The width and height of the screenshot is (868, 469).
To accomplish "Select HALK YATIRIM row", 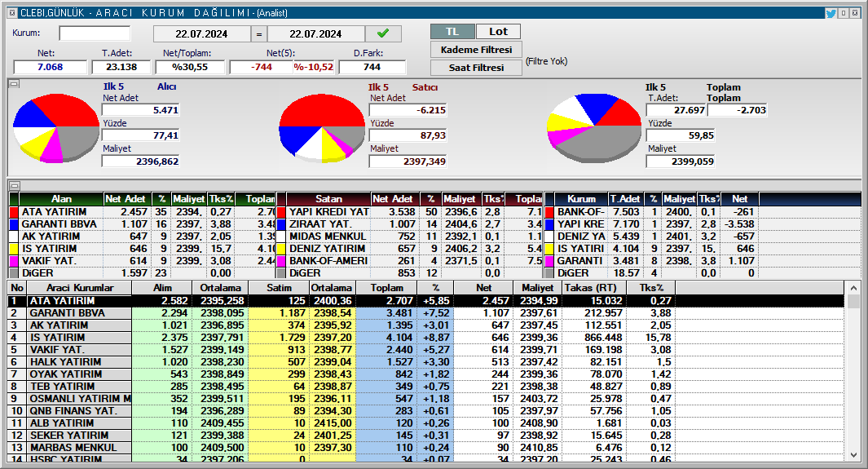I will pyautogui.click(x=426, y=361).
